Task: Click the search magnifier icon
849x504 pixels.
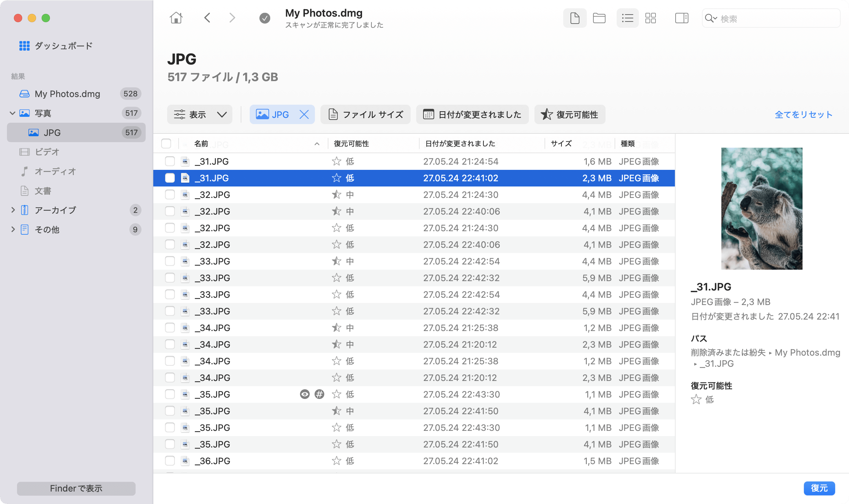Action: [x=709, y=18]
